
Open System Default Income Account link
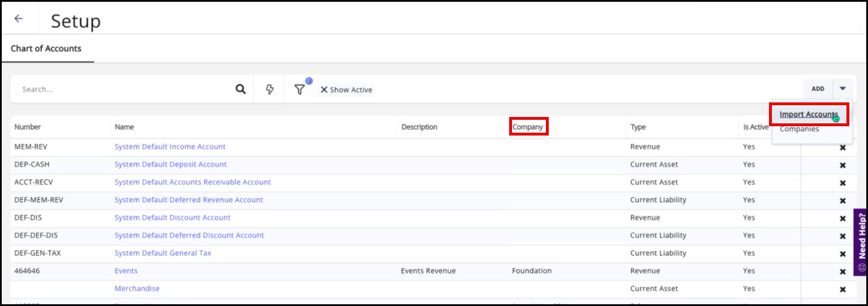click(x=170, y=147)
